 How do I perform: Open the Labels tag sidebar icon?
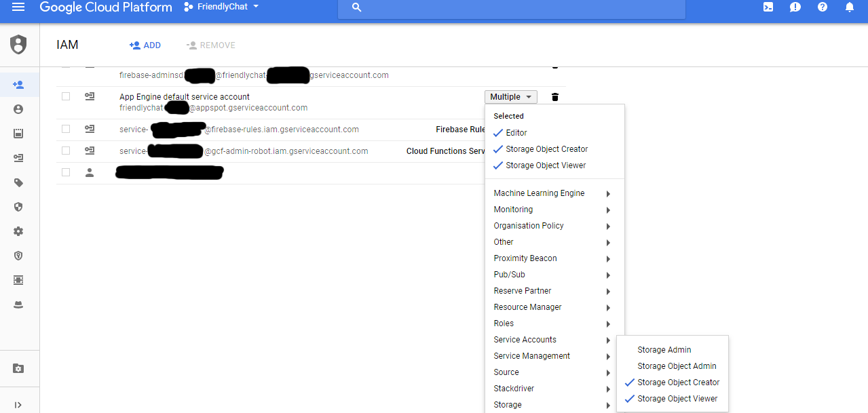pos(18,182)
